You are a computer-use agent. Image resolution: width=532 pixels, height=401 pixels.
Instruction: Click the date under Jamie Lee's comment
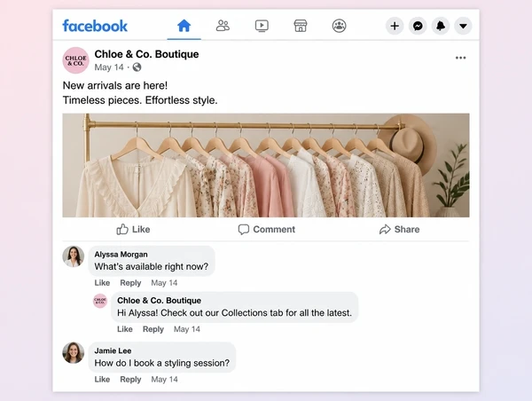(x=164, y=380)
